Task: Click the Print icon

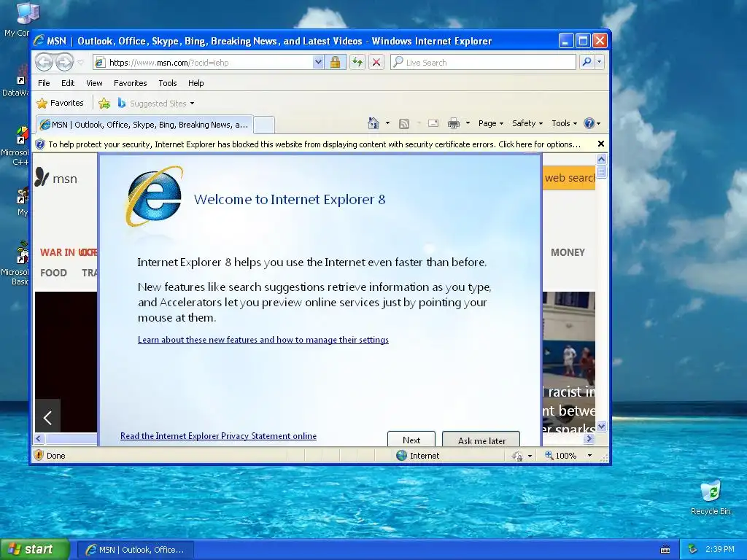Action: click(454, 123)
